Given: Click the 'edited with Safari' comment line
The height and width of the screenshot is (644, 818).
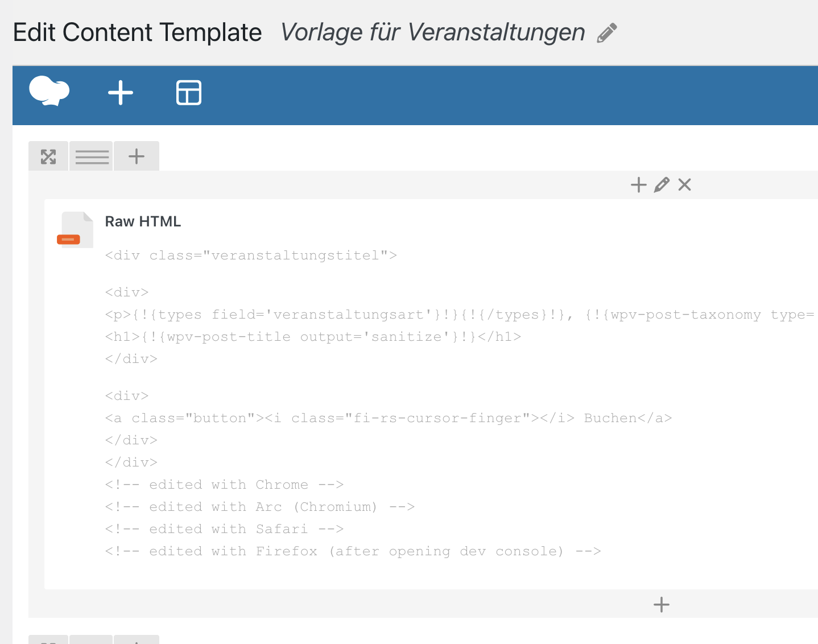Looking at the screenshot, I should (x=224, y=529).
